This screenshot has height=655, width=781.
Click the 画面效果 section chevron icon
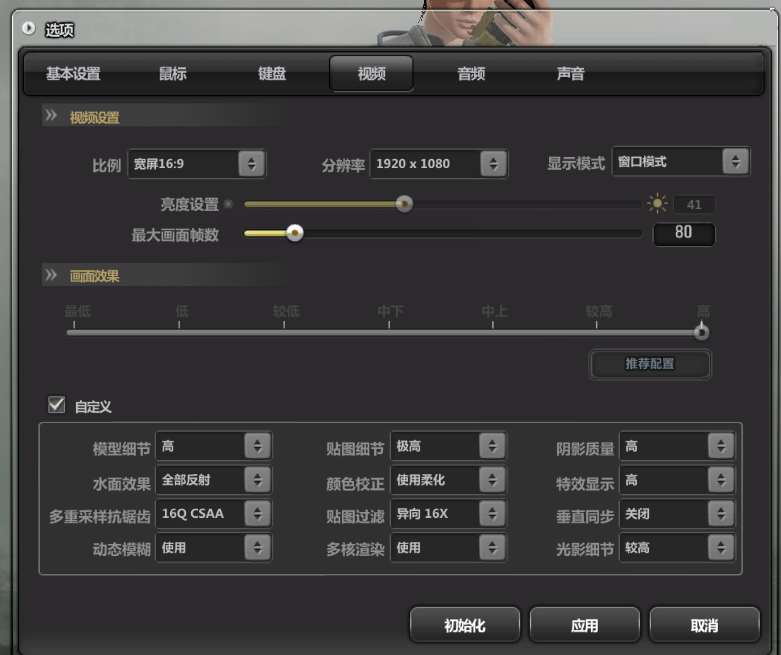51,275
